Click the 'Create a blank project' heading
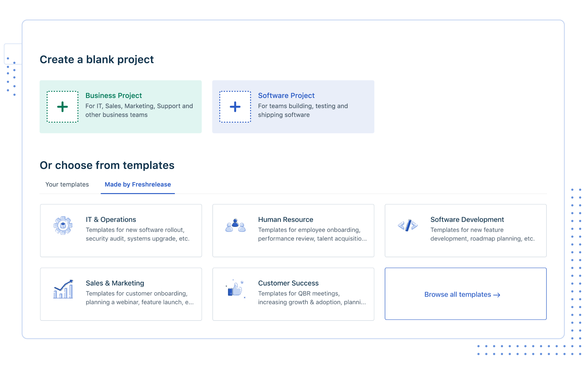 [x=97, y=59]
